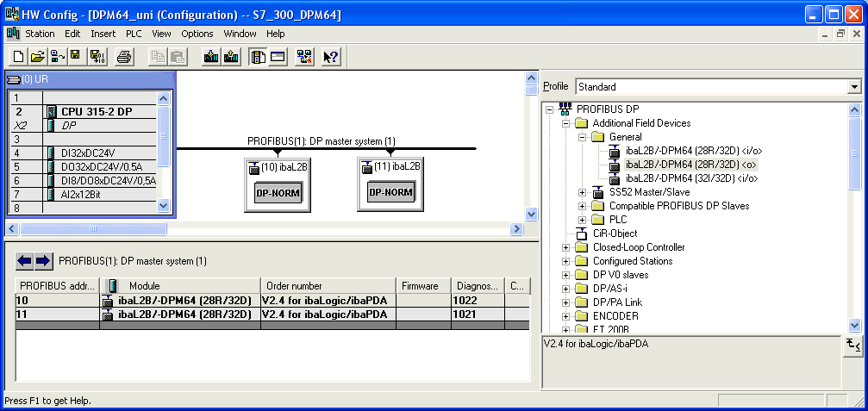Screen dimensions: 868x411
Task: Open the Station menu
Action: coord(40,34)
